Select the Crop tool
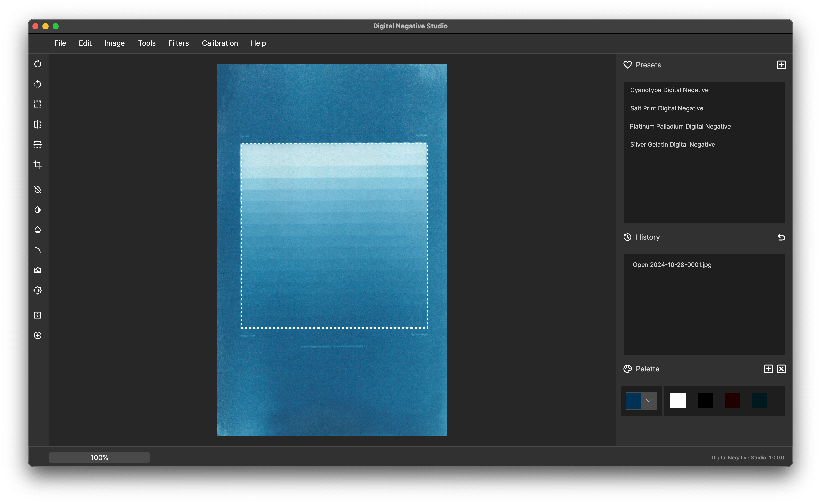Image resolution: width=821 pixels, height=504 pixels. (38, 165)
